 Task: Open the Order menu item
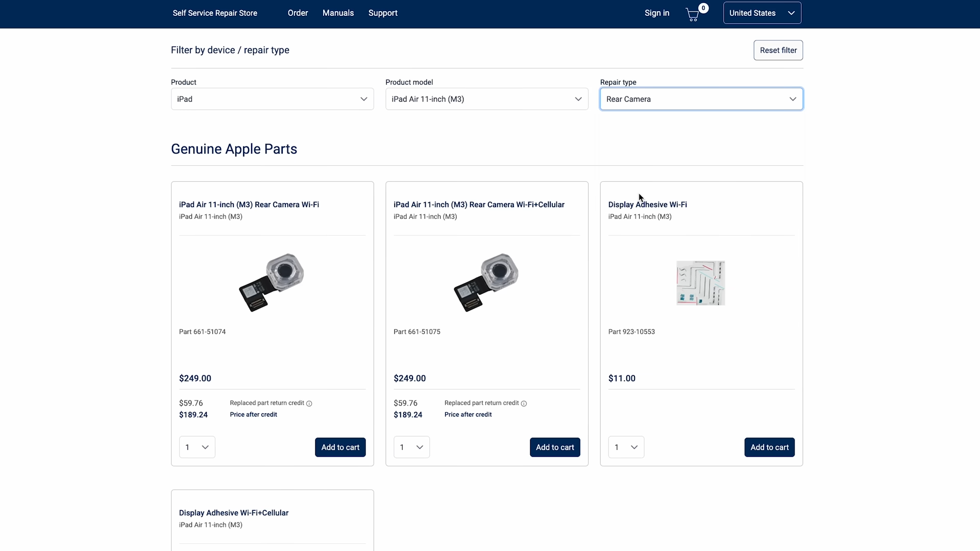[298, 13]
